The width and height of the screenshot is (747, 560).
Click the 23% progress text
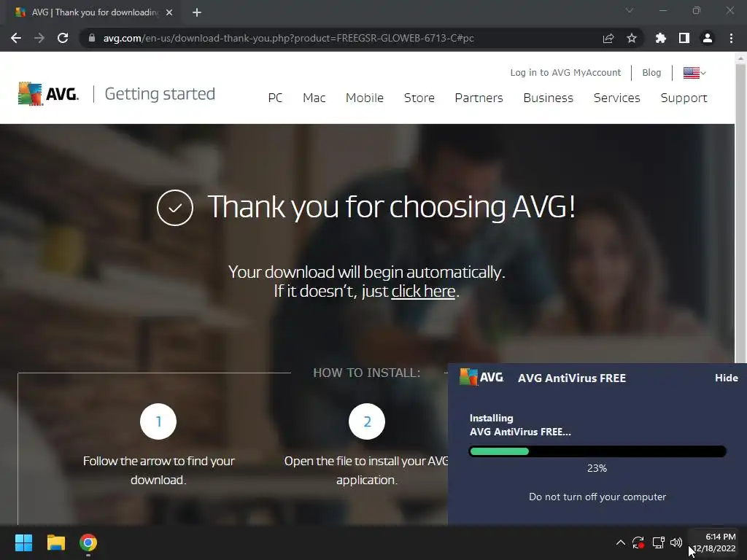597,468
